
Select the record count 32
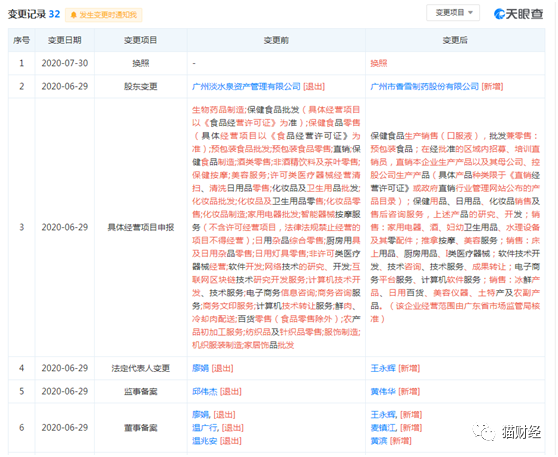click(54, 14)
